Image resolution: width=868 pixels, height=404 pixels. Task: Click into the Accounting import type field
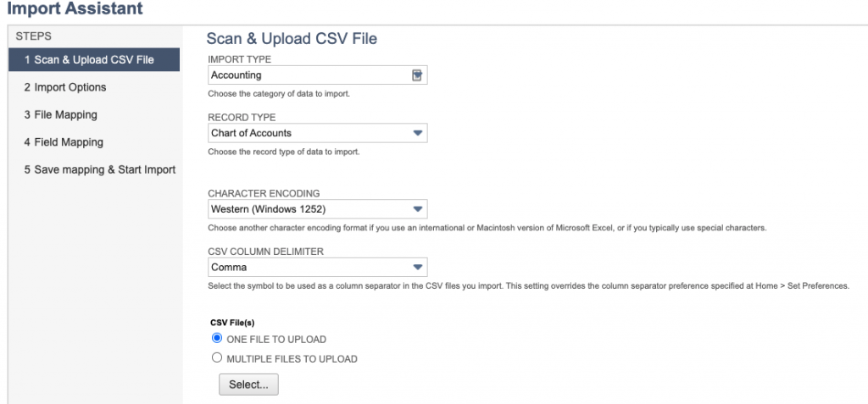click(309, 75)
